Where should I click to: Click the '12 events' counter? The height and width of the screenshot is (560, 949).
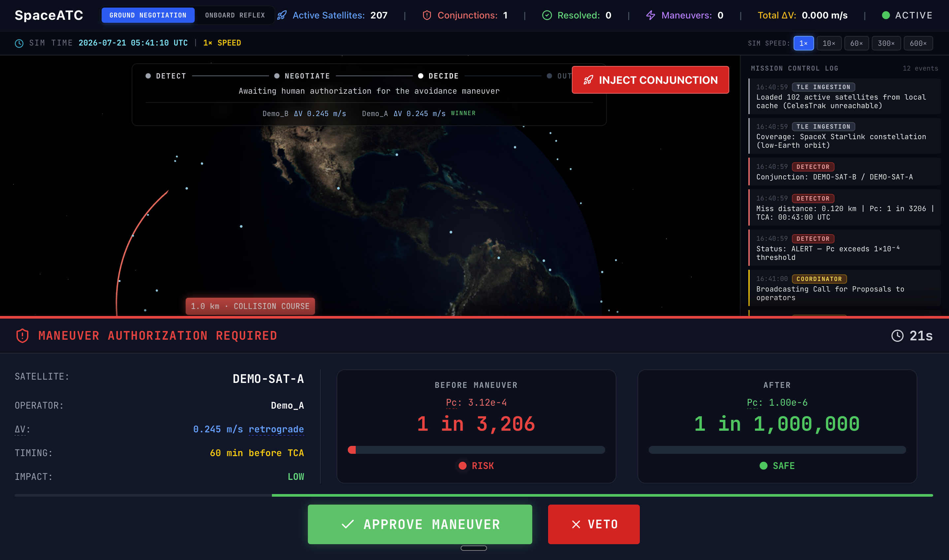point(920,68)
